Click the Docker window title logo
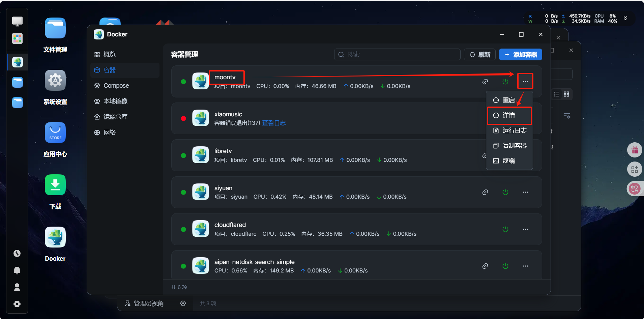Viewport: 644px width, 319px height. [x=99, y=34]
